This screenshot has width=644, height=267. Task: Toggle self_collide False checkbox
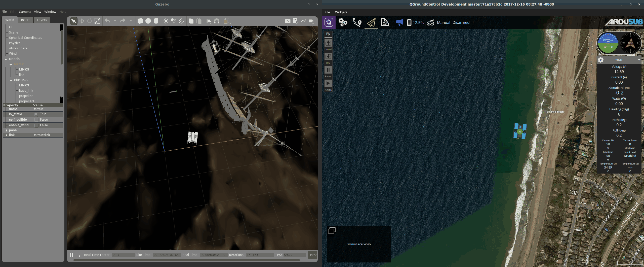(36, 120)
